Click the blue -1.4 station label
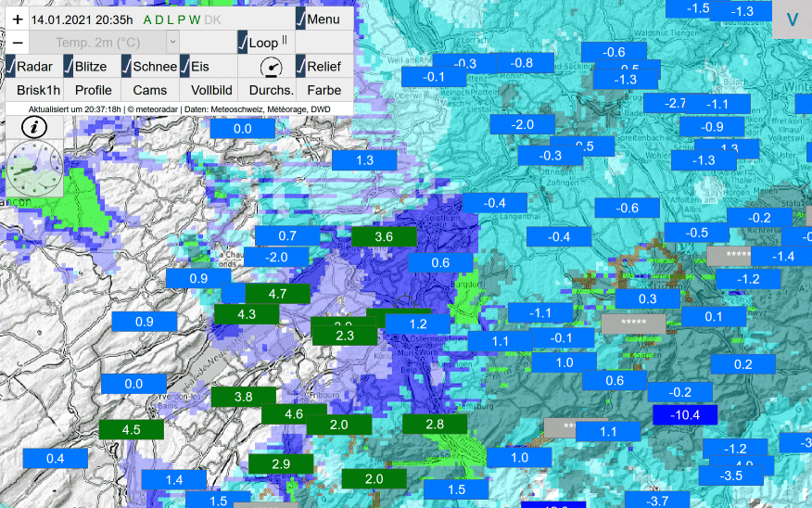 click(x=783, y=256)
